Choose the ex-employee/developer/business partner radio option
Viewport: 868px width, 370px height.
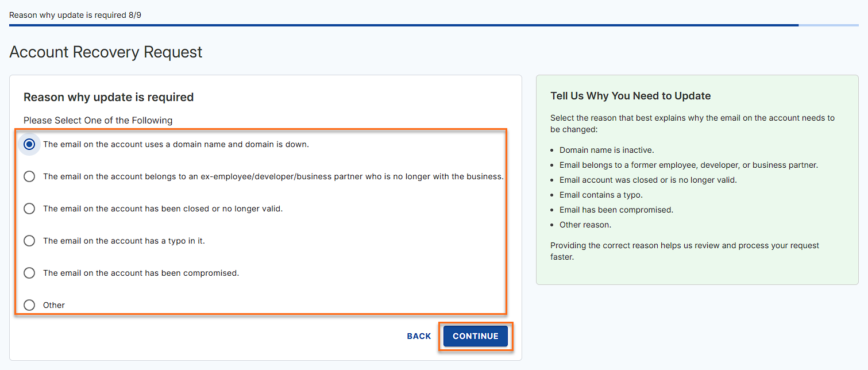[x=29, y=176]
